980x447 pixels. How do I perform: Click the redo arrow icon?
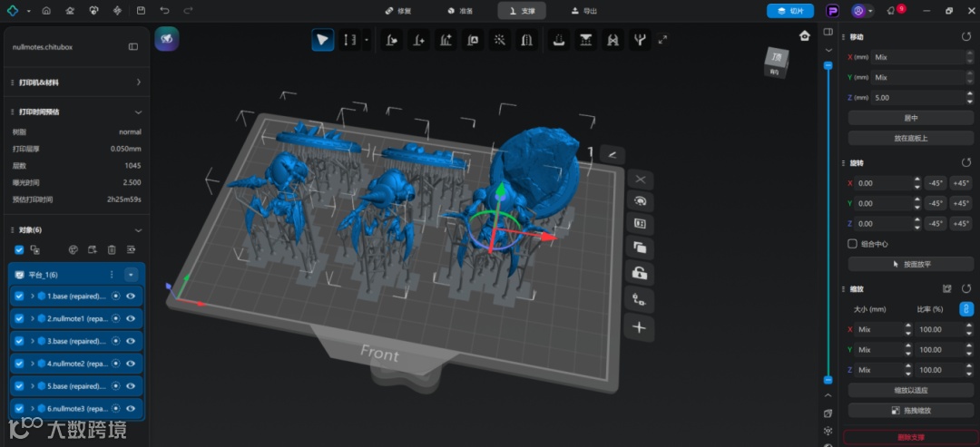pyautogui.click(x=188, y=11)
